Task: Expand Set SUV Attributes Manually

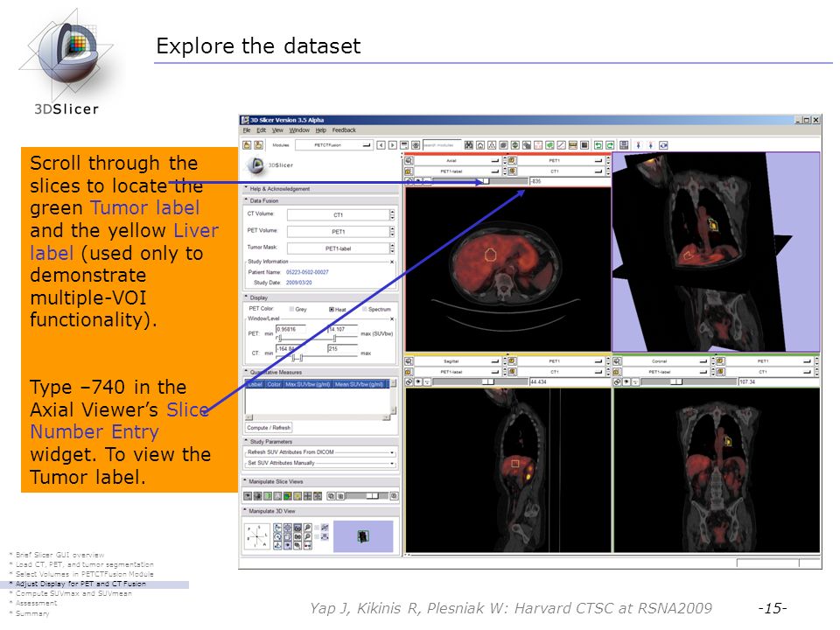Action: pos(321,463)
